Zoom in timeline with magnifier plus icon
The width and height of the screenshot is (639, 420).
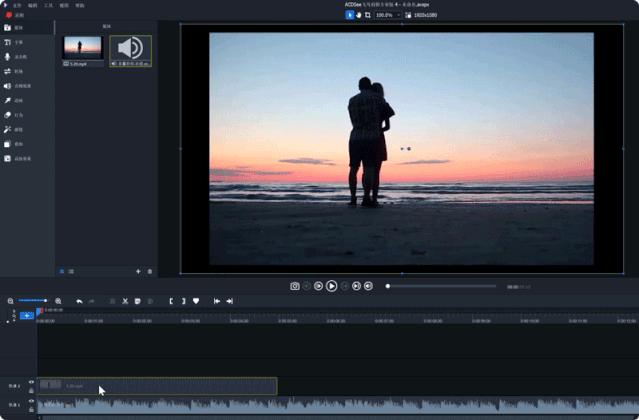coord(58,301)
